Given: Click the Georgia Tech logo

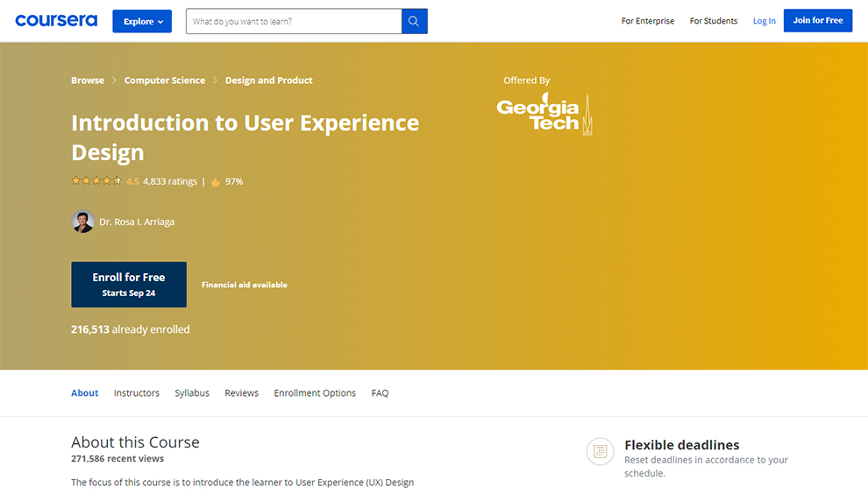Looking at the screenshot, I should [x=544, y=113].
